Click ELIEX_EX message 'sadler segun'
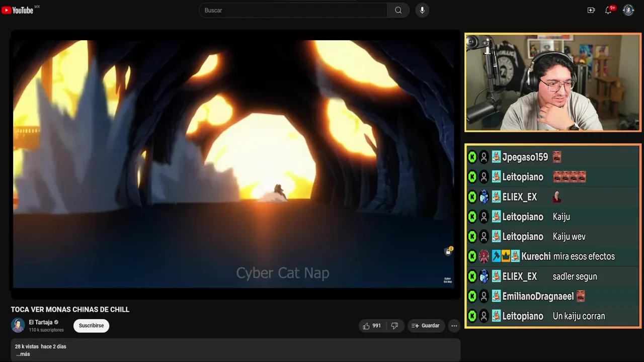This screenshot has height=362, width=644. coord(575,277)
